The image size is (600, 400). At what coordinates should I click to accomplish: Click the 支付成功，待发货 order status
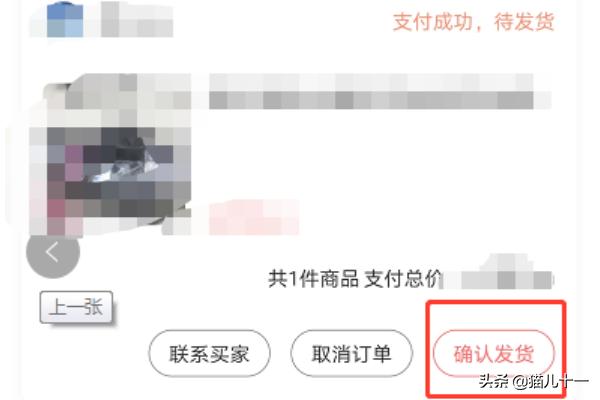pyautogui.click(x=474, y=22)
